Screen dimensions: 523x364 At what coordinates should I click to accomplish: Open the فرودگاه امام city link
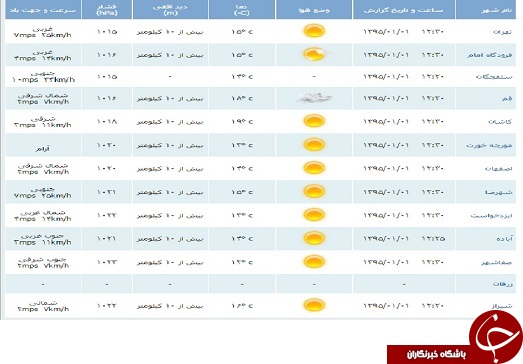(489, 55)
